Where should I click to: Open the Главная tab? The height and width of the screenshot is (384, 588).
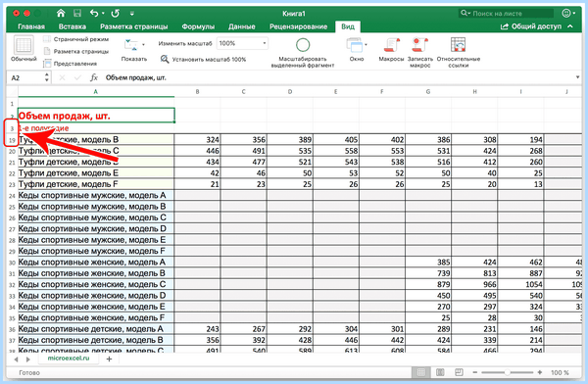[31, 26]
